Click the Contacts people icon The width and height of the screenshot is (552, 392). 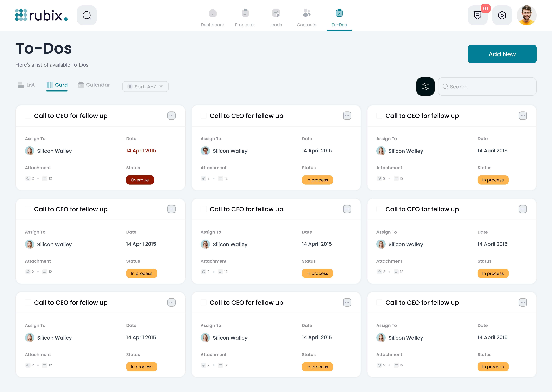coord(306,13)
